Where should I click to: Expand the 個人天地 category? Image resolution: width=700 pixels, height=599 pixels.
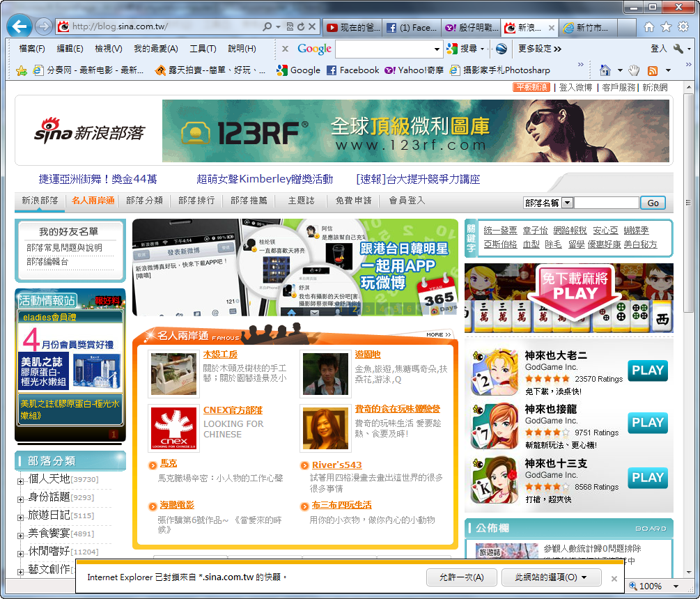pyautogui.click(x=20, y=481)
